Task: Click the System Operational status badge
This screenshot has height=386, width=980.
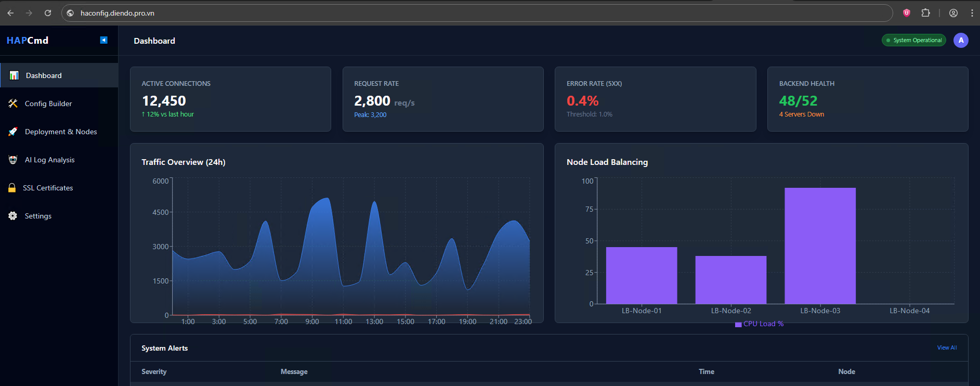Action: coord(913,40)
